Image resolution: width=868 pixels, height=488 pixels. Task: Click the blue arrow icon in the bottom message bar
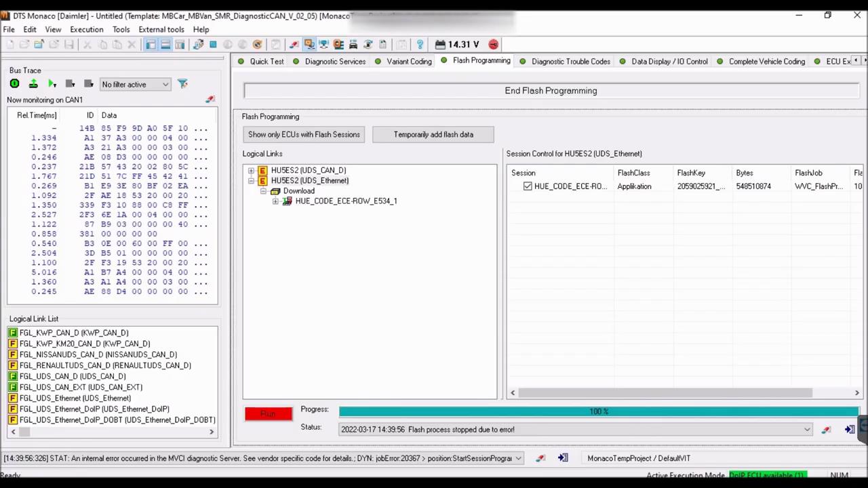[563, 458]
